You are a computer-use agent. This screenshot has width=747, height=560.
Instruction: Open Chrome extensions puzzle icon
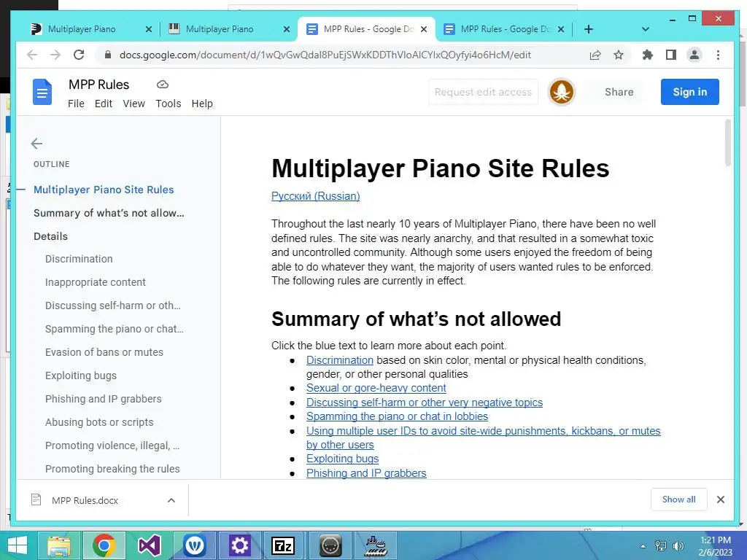tap(648, 55)
